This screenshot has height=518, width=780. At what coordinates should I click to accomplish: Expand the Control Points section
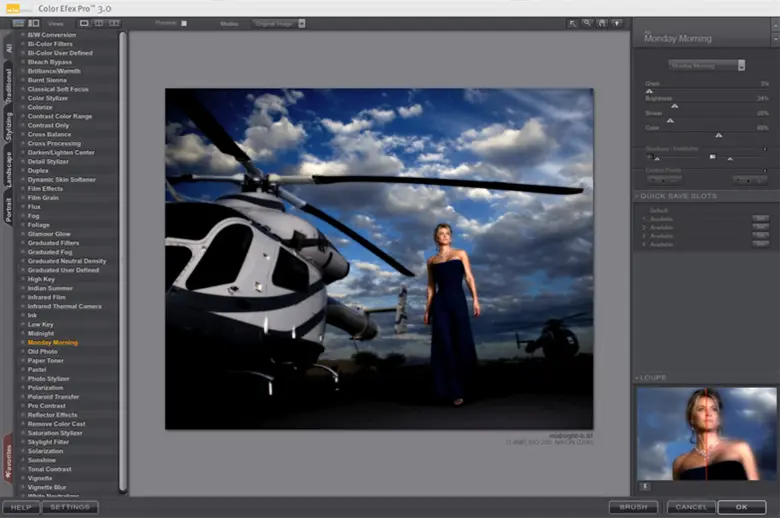click(x=765, y=170)
